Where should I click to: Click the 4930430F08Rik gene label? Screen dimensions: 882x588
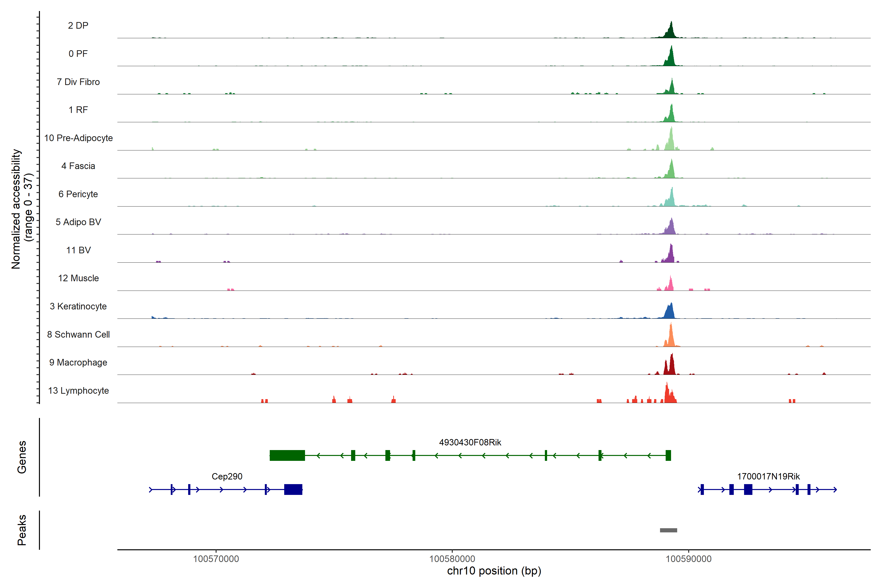pyautogui.click(x=470, y=442)
